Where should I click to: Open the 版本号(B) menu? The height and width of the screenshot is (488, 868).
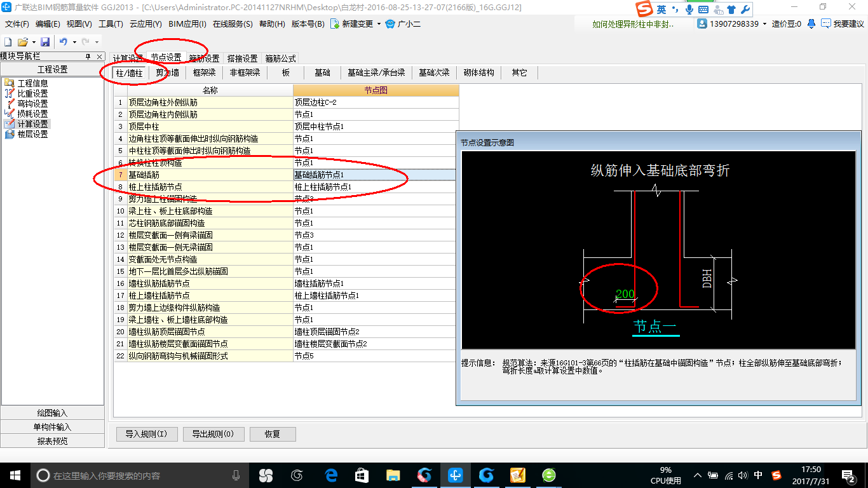(x=308, y=24)
